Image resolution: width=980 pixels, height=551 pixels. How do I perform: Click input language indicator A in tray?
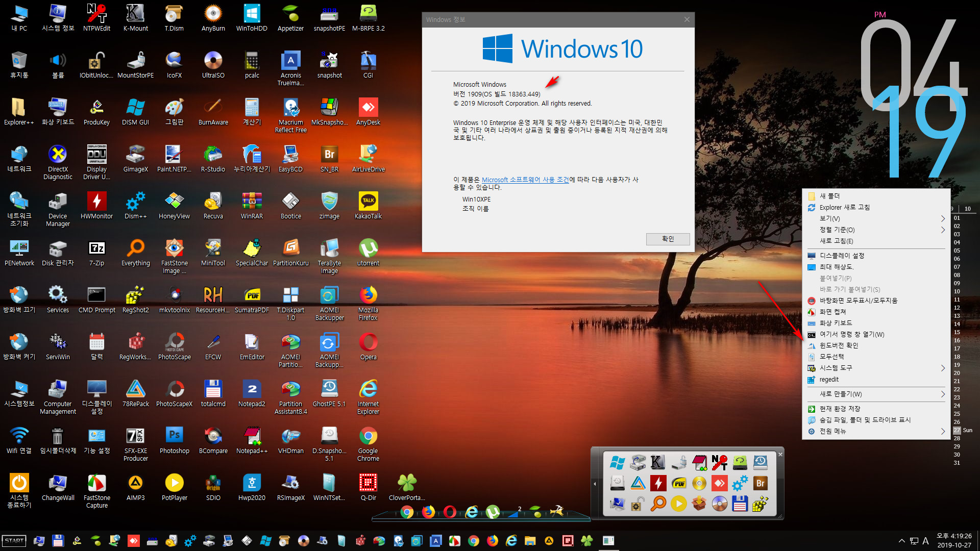[x=925, y=541]
